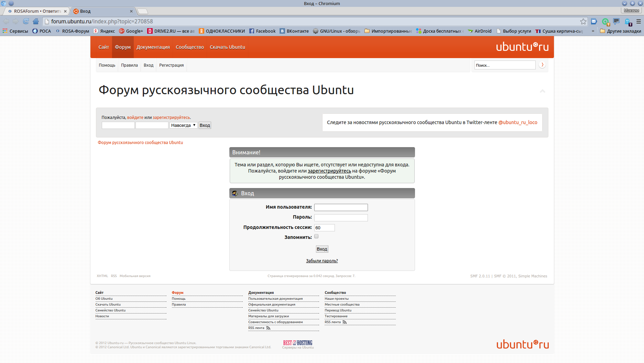644x363 pixels.
Task: Go to the browser home icon
Action: pos(36,21)
